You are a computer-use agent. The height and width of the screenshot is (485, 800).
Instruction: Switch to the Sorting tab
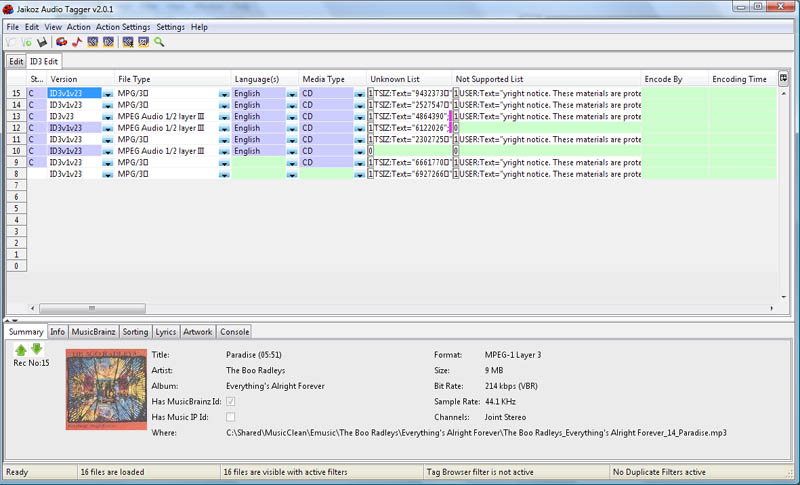click(135, 331)
